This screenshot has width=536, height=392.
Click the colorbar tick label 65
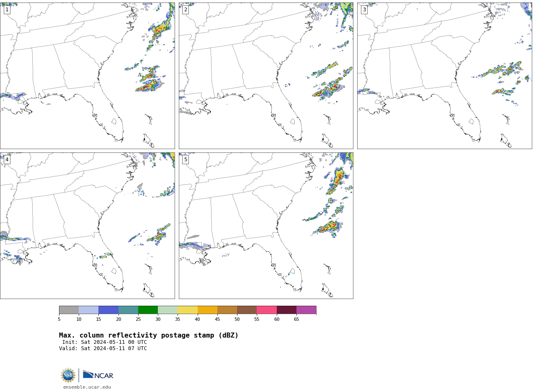[x=296, y=320]
